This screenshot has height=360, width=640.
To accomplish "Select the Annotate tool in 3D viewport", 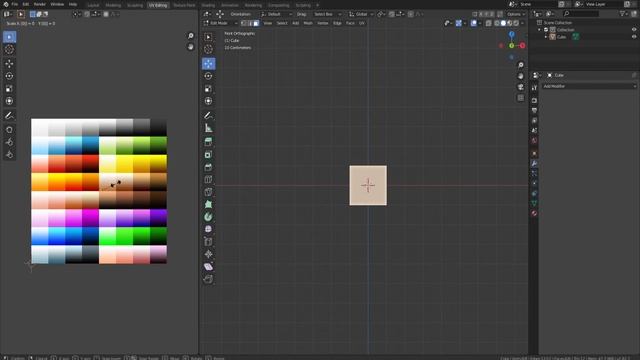I will 208,116.
